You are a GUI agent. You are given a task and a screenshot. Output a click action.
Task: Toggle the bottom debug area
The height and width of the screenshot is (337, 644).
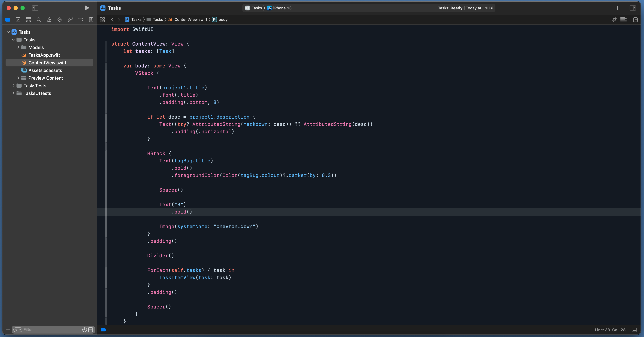tap(634, 330)
